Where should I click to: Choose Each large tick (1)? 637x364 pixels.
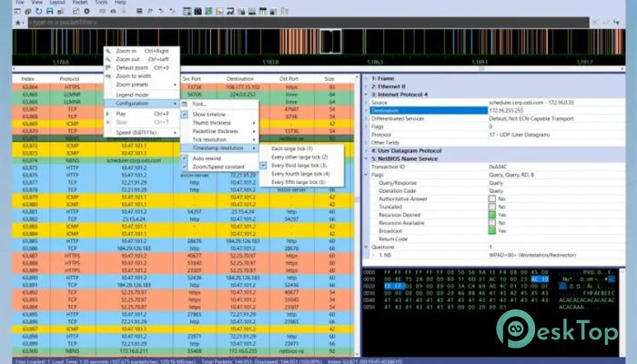pyautogui.click(x=292, y=148)
